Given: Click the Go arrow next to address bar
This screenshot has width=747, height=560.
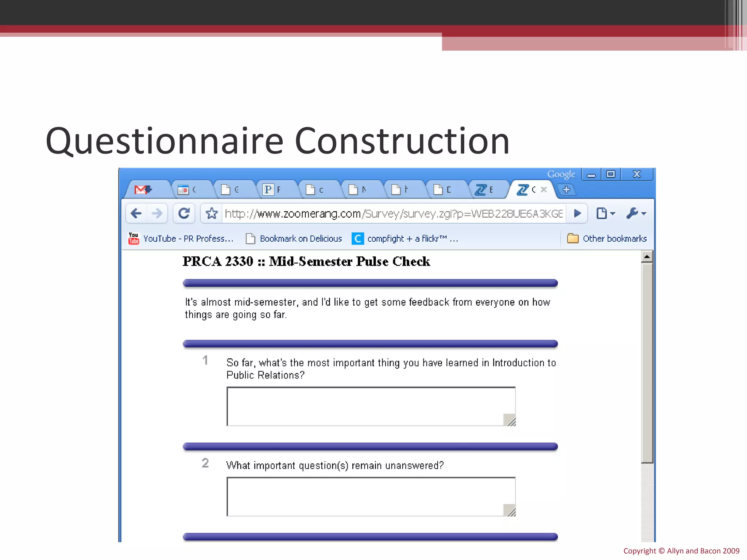Looking at the screenshot, I should click(577, 213).
